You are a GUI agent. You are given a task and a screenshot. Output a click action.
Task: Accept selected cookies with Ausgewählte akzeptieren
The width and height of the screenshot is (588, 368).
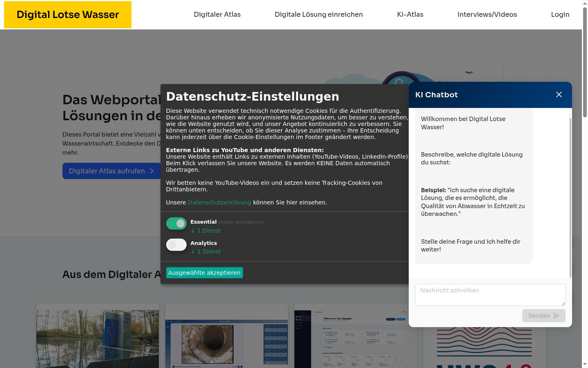[x=205, y=273]
